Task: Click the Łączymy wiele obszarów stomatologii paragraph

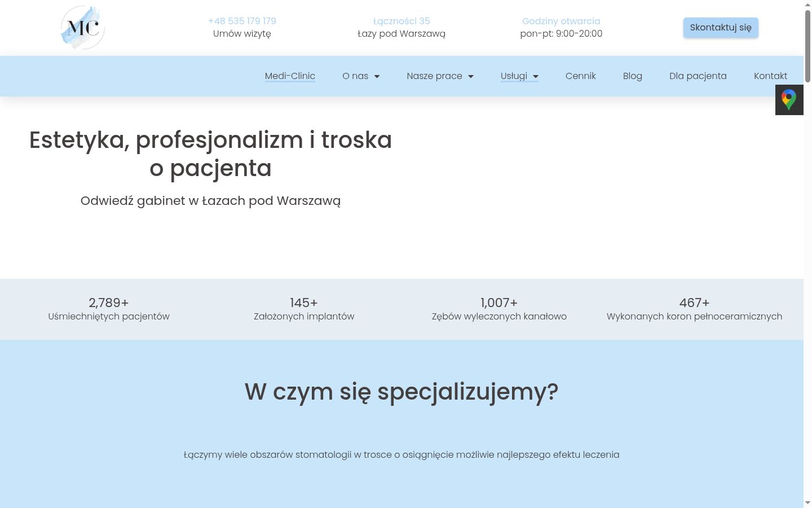Action: pos(401,455)
